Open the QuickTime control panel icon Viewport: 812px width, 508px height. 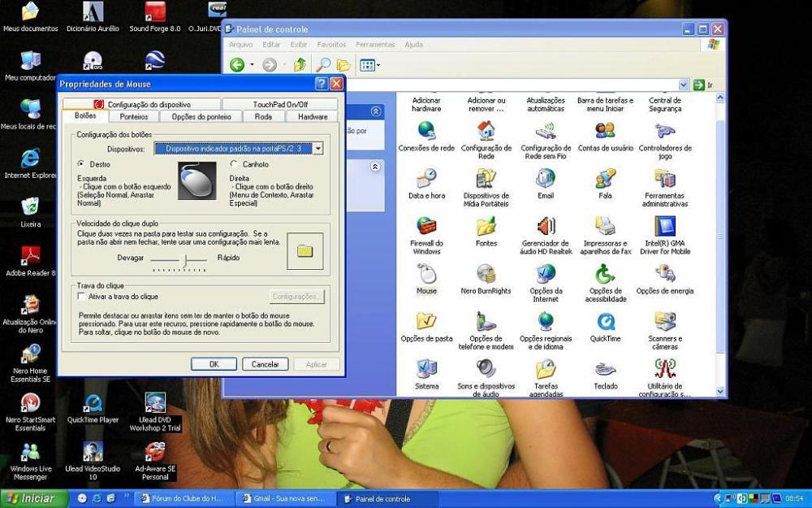coord(605,322)
